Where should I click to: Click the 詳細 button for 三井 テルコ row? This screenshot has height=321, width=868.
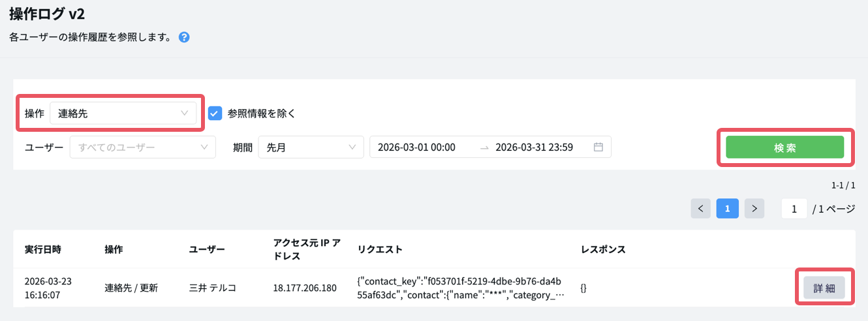[824, 288]
